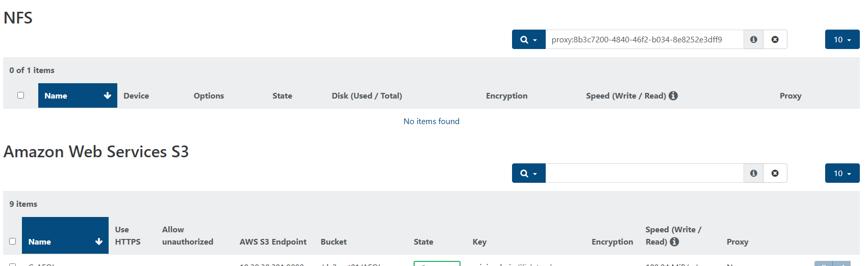Viewport: 868px width, 266px height.
Task: Open the S3 page size dropdown
Action: (842, 174)
